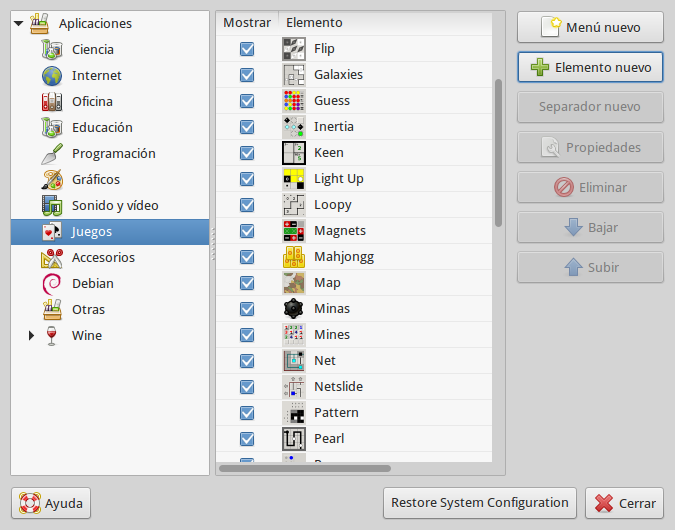
Task: Uncheck the Flip show checkbox
Action: click(247, 49)
